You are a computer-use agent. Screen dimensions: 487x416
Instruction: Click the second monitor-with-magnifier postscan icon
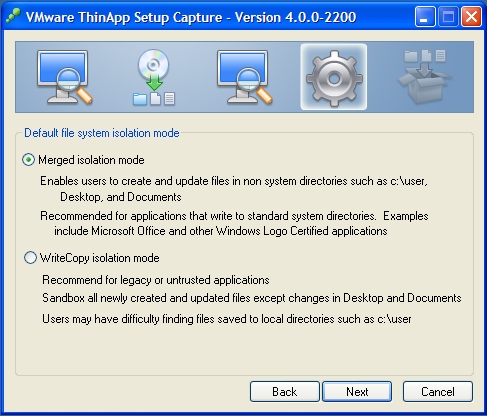245,77
